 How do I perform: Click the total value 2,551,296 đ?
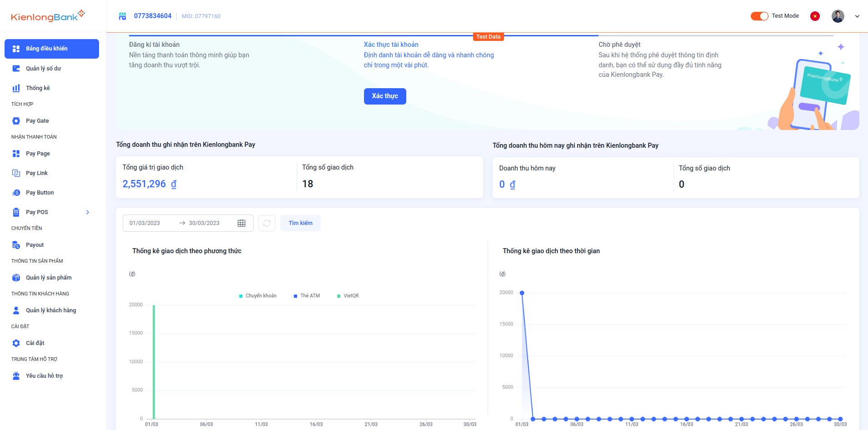[x=150, y=184]
